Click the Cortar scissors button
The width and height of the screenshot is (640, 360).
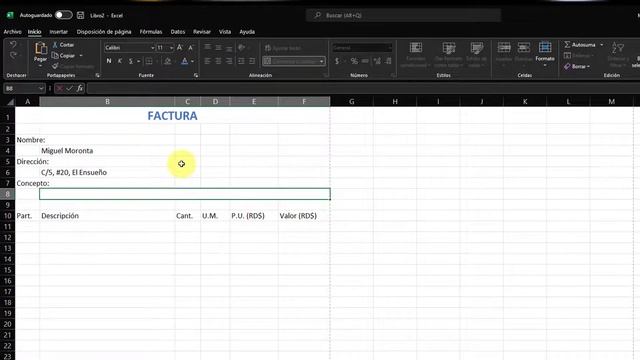63,45
